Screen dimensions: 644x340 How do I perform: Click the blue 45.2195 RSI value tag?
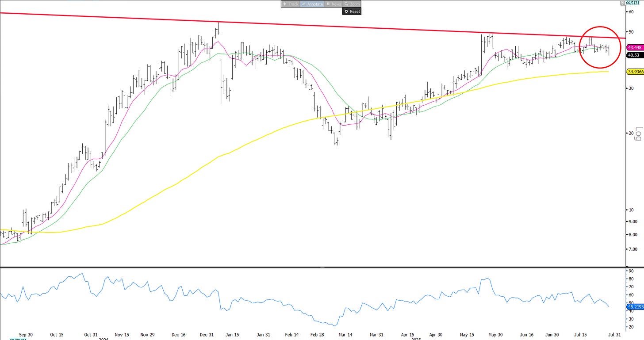click(x=635, y=306)
